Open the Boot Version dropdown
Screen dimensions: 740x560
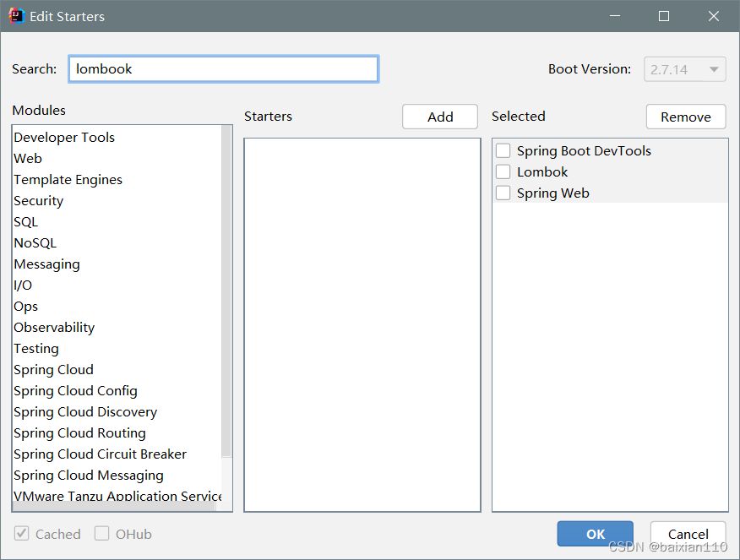tap(685, 69)
